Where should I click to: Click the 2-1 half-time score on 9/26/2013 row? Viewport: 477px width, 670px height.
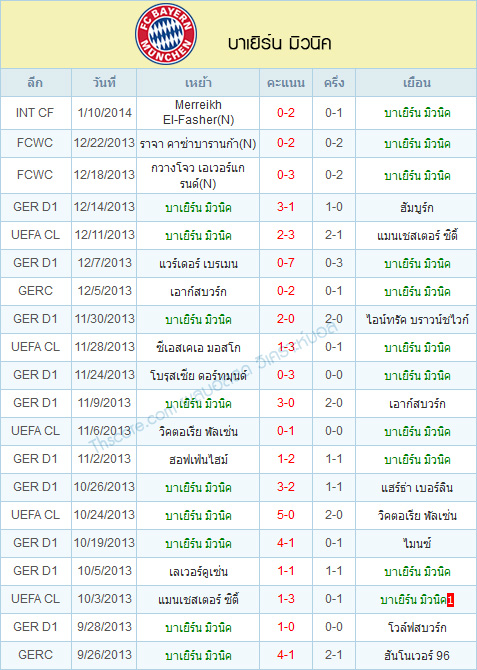click(x=334, y=654)
